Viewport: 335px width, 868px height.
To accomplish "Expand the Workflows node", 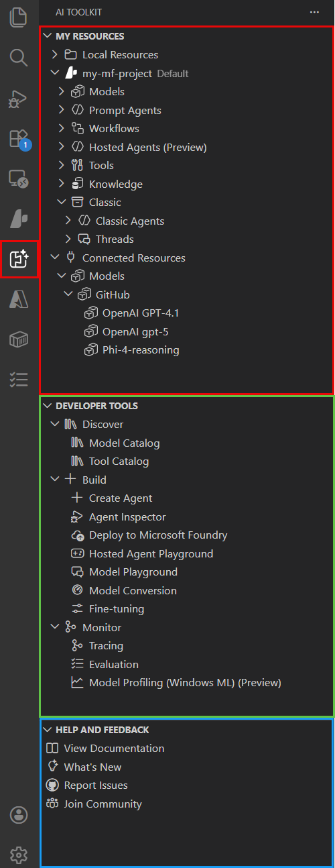I will click(62, 129).
